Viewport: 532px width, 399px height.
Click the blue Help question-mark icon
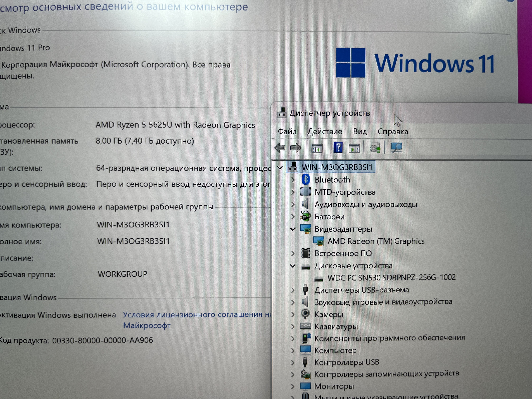(x=338, y=147)
